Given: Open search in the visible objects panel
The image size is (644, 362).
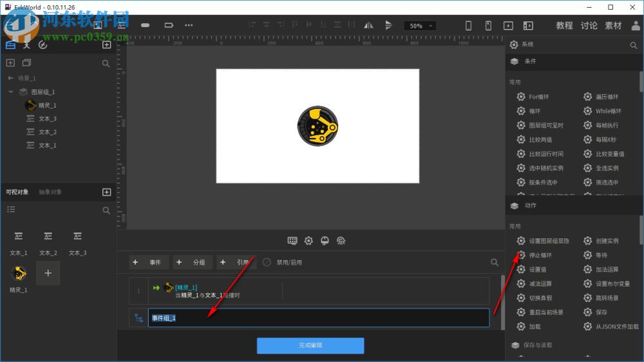Looking at the screenshot, I should 106,210.
